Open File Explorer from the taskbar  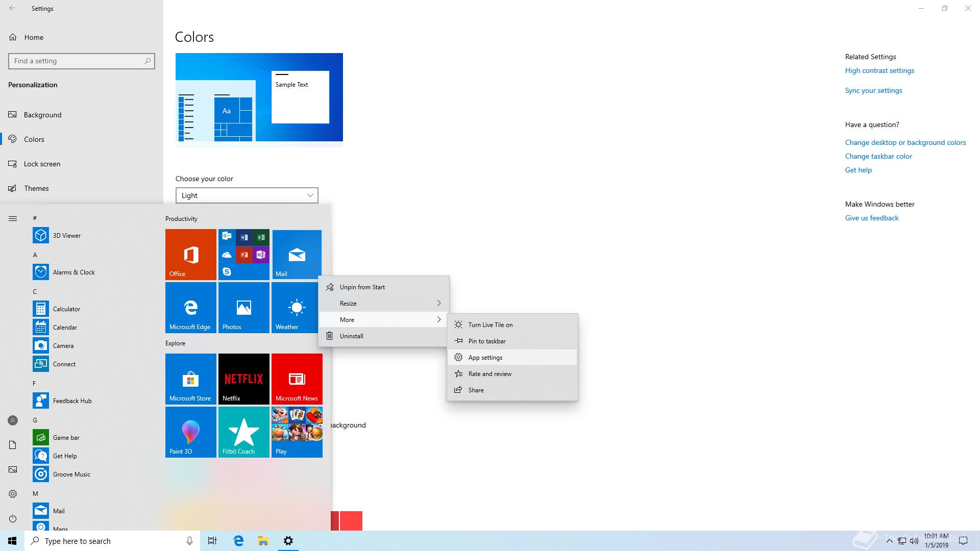[263, 541]
